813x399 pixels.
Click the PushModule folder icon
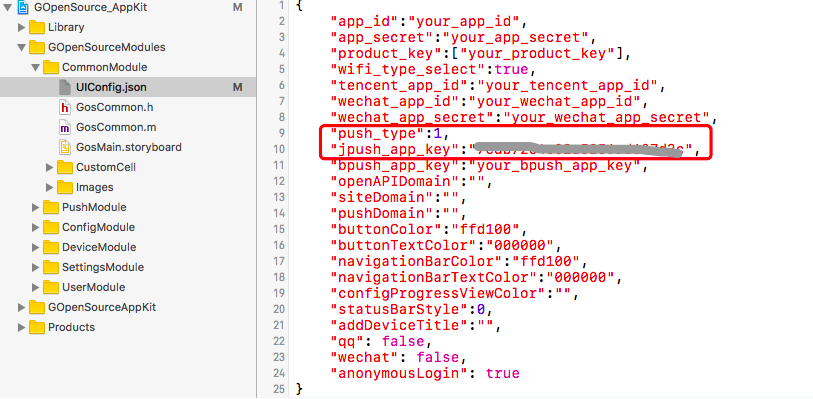point(51,207)
